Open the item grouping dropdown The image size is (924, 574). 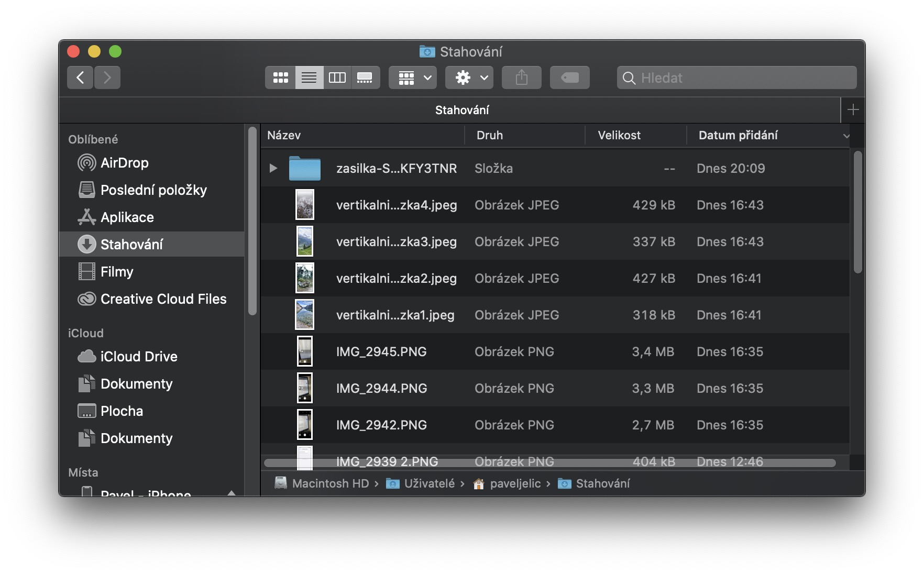tap(413, 78)
